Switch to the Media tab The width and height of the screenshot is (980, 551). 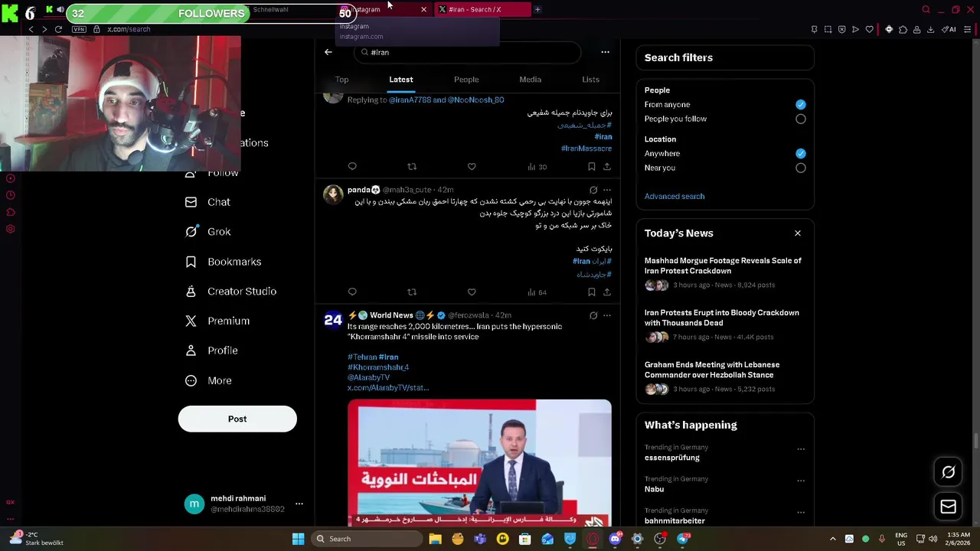click(530, 80)
